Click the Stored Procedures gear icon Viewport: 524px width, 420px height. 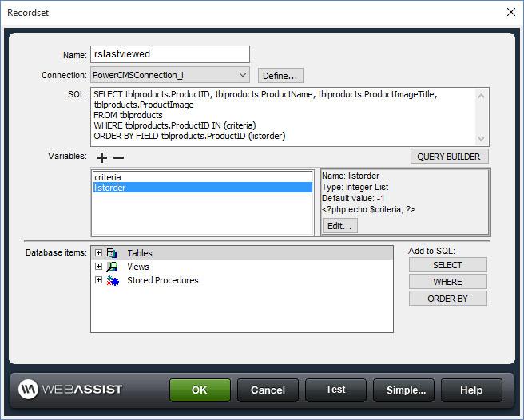(x=113, y=281)
